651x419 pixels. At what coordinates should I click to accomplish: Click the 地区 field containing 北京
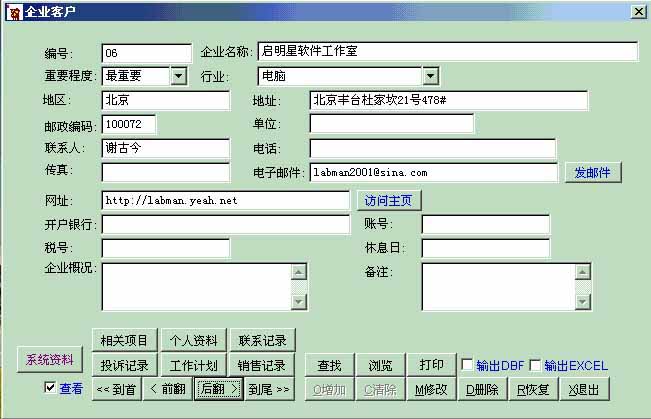[166, 100]
